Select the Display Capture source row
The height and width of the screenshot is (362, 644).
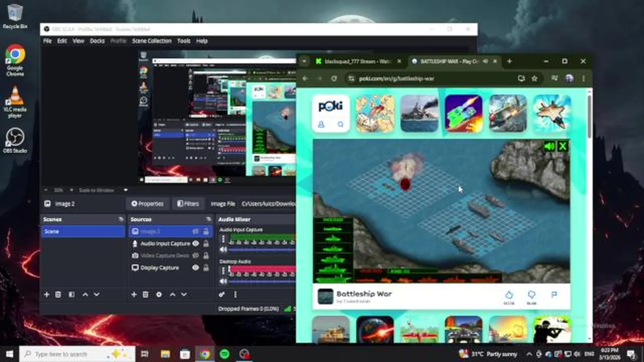[171, 268]
